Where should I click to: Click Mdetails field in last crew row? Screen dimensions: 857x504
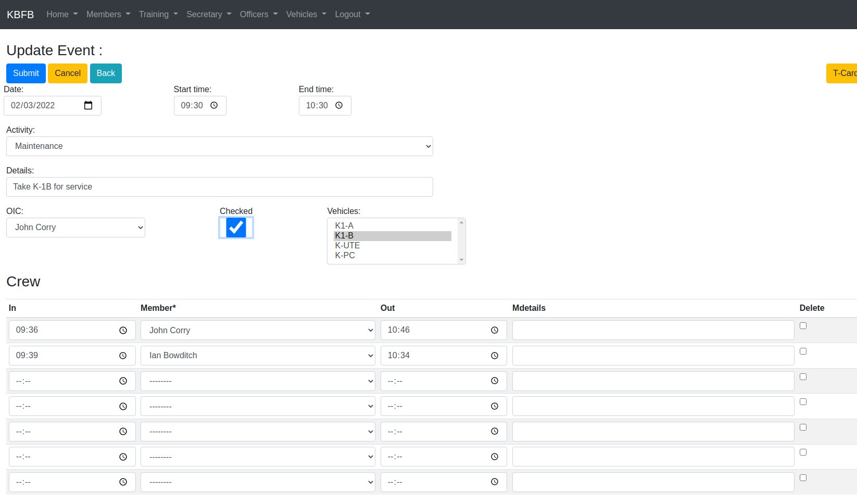(653, 482)
